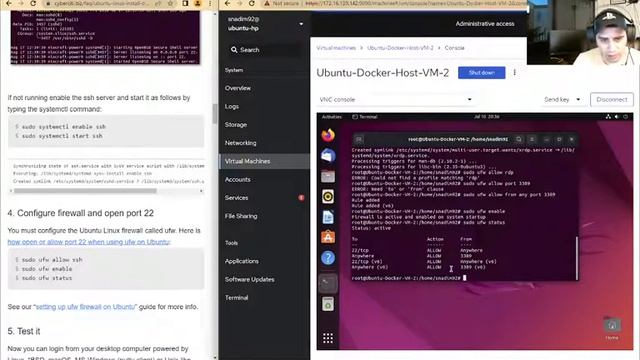Open Ubuntu Software store icon
The height and width of the screenshot is (360, 640).
(328, 237)
